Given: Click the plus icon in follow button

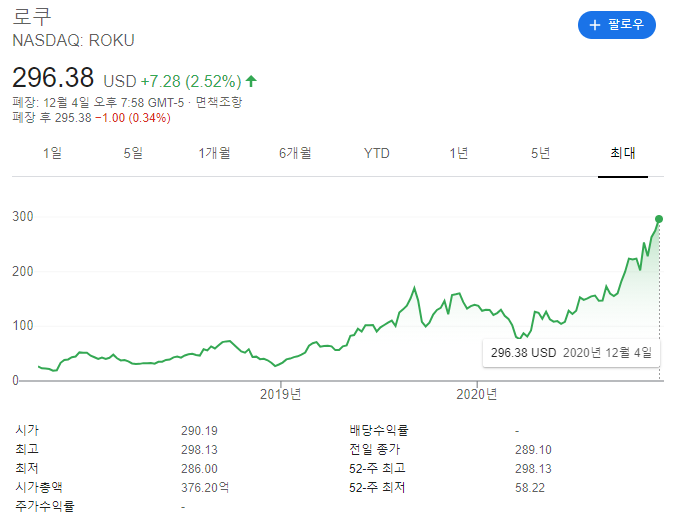Looking at the screenshot, I should coord(594,25).
